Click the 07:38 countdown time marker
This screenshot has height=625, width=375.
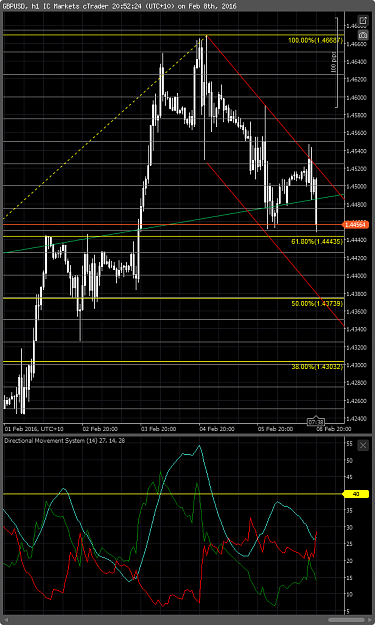click(316, 421)
